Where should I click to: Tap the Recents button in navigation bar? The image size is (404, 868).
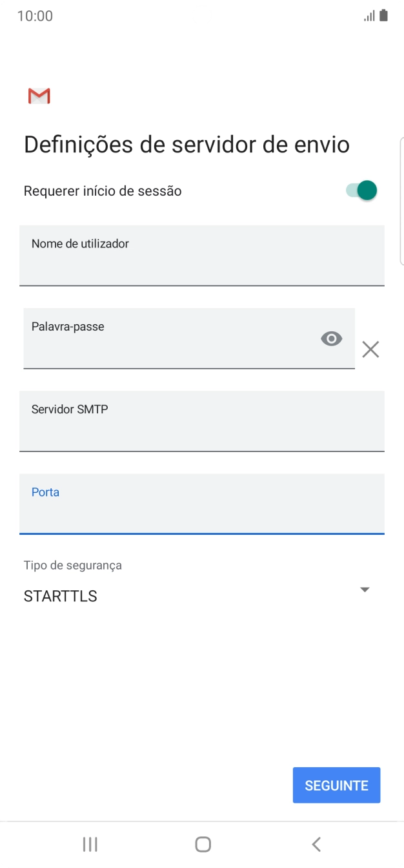pos(90,843)
